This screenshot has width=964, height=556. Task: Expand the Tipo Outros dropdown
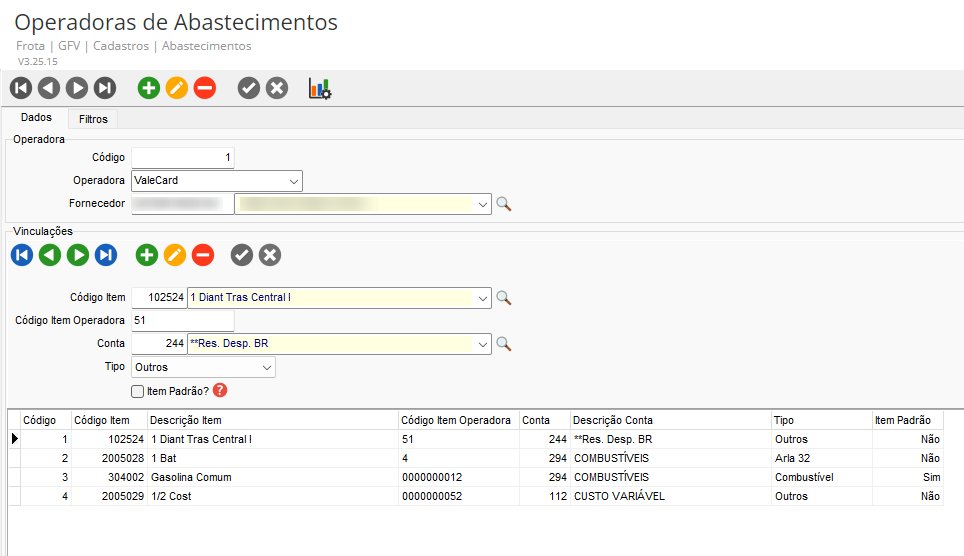267,367
